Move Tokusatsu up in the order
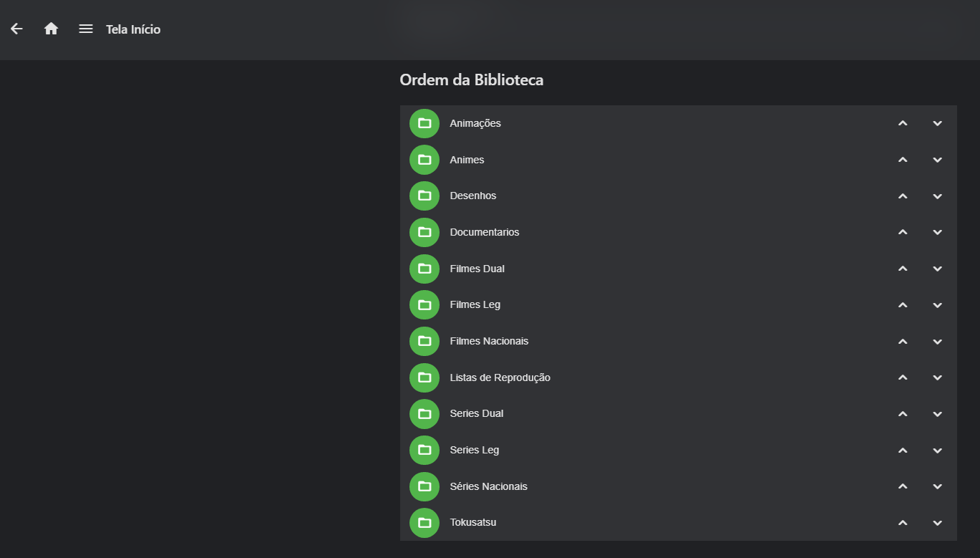Viewport: 980px width, 558px height. coord(903,523)
